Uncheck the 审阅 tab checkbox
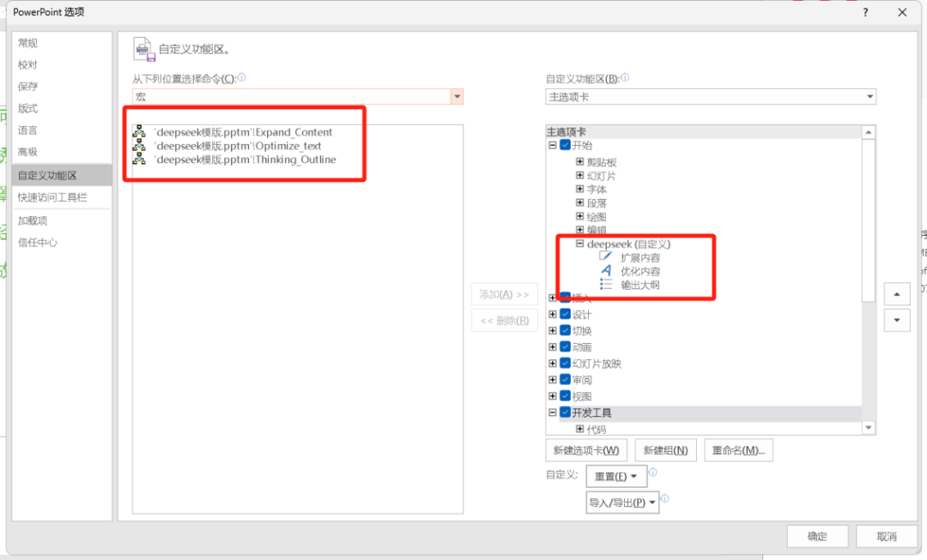Screen dimensions: 927x560 point(565,379)
